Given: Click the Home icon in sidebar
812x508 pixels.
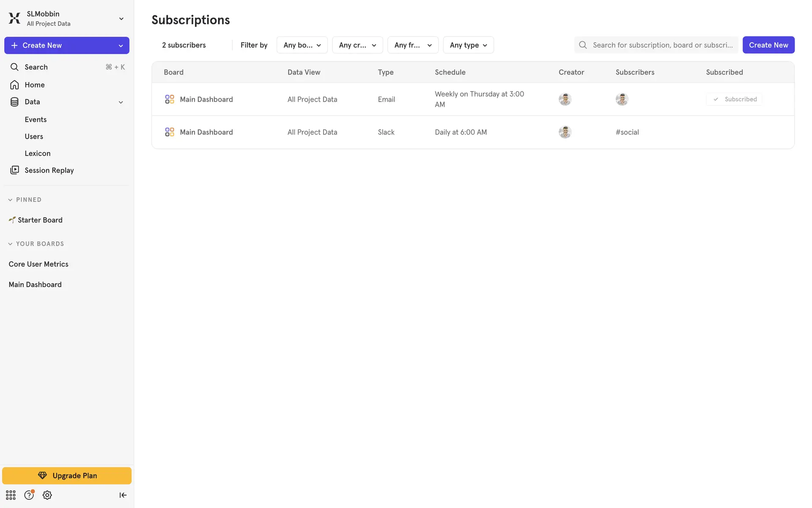Looking at the screenshot, I should coord(14,85).
